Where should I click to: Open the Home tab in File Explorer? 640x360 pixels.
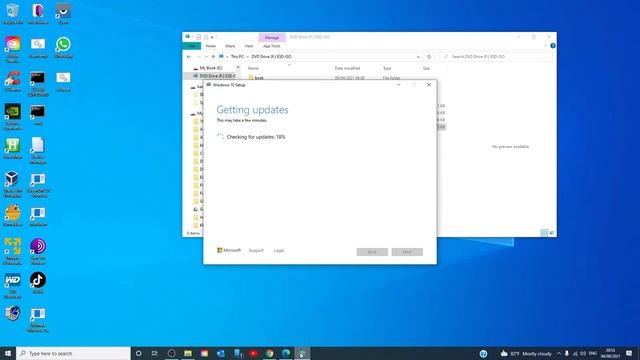coord(211,46)
